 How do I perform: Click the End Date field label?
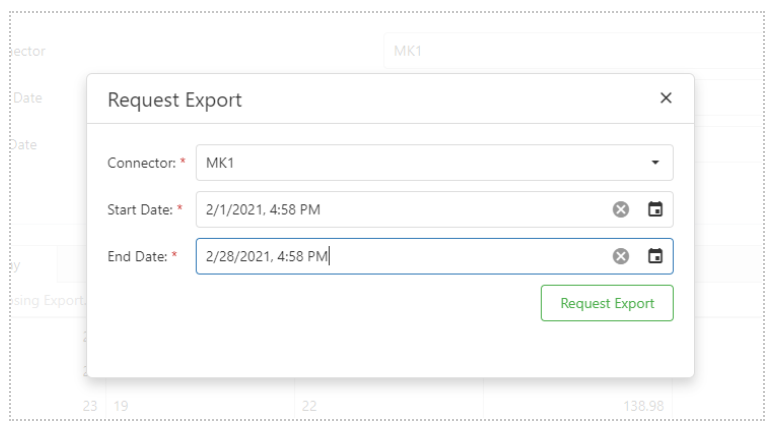click(137, 257)
